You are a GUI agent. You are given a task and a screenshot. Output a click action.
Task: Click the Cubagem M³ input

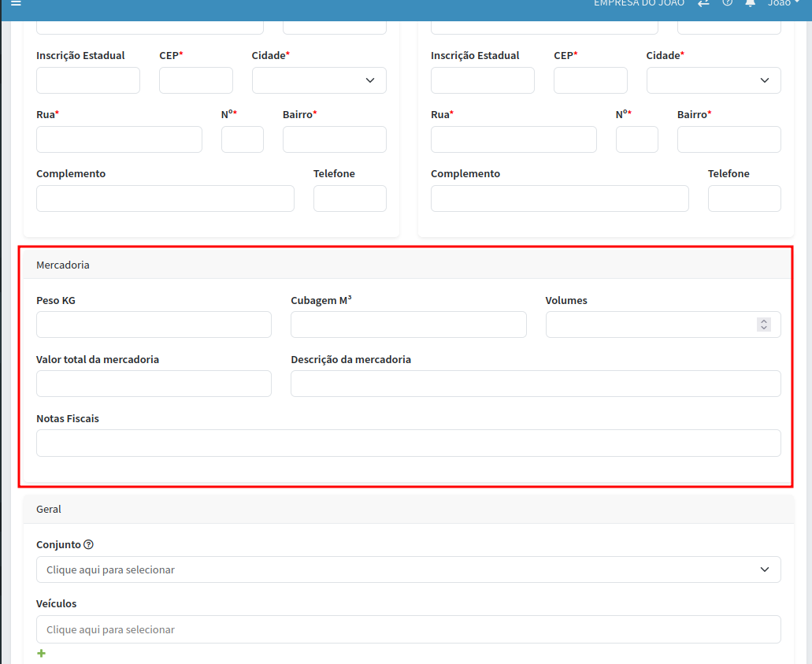coord(408,325)
